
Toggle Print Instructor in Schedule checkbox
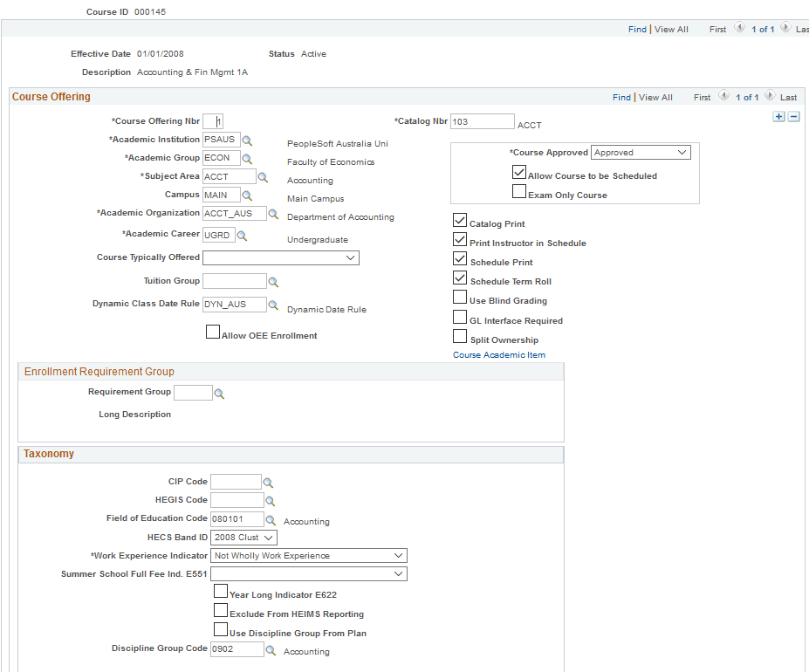460,239
